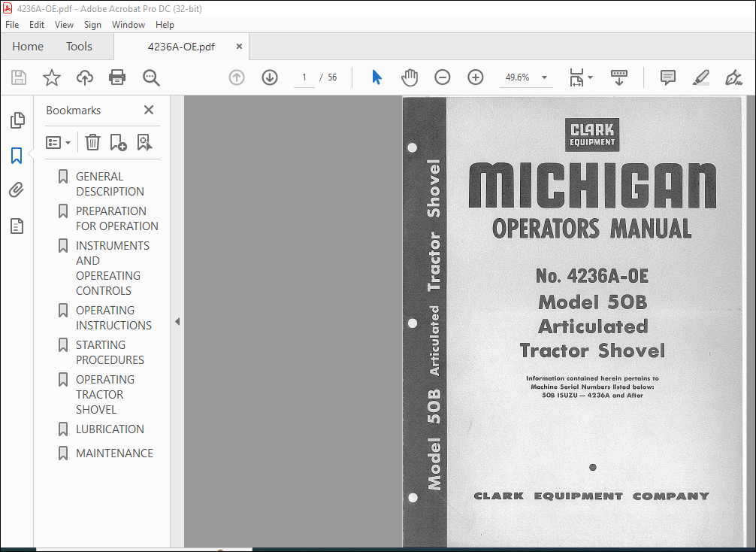Zoom in with plus icon
Viewport: 756px width, 552px height.
pos(476,77)
